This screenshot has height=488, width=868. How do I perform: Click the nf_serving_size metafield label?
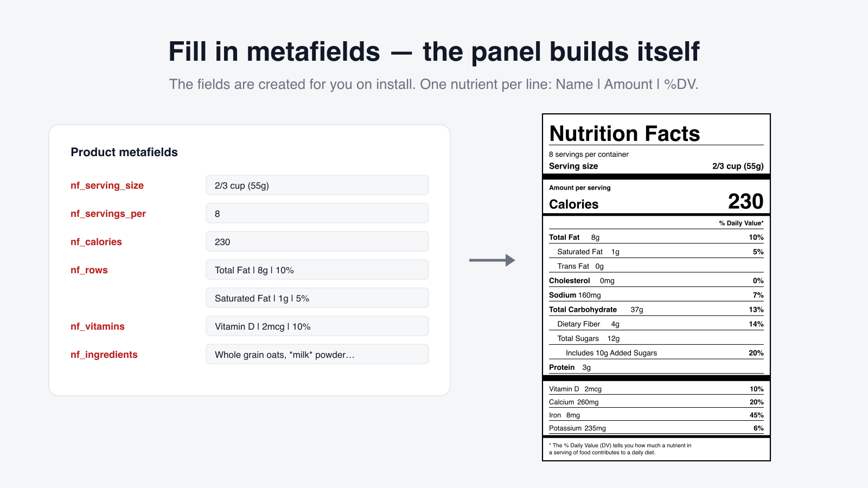[107, 185]
